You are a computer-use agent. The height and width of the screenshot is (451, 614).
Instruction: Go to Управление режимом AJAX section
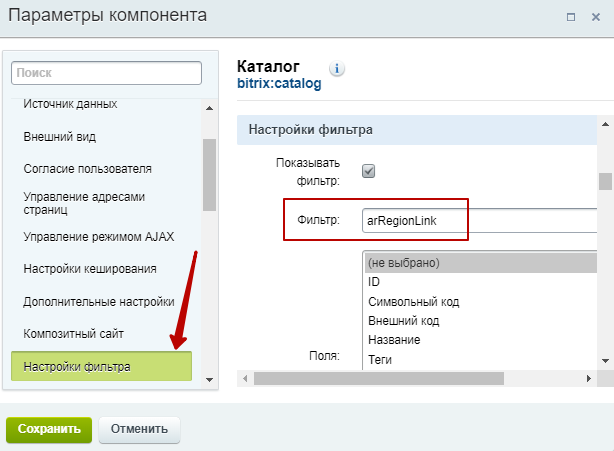[99, 237]
